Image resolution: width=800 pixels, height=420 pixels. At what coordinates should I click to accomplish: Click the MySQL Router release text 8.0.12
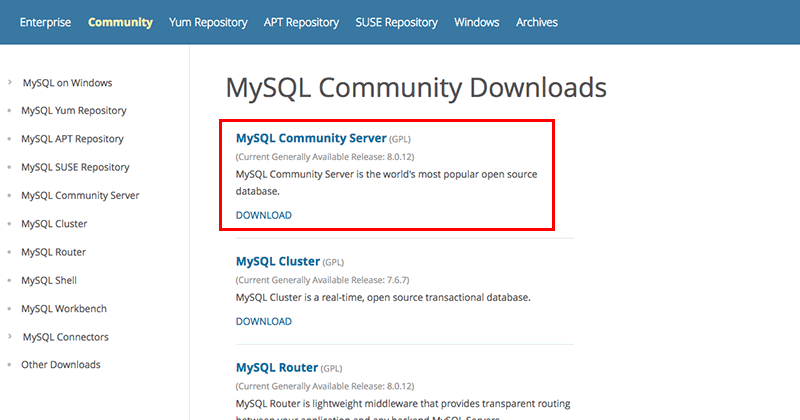click(x=325, y=386)
